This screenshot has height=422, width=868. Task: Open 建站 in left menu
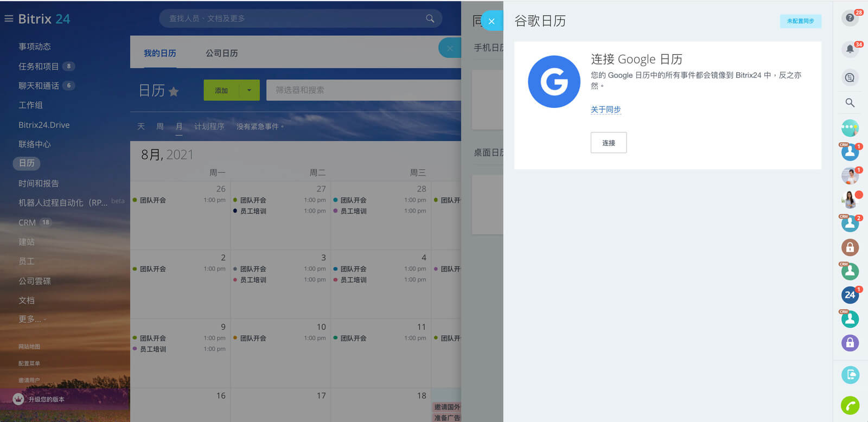(x=27, y=242)
